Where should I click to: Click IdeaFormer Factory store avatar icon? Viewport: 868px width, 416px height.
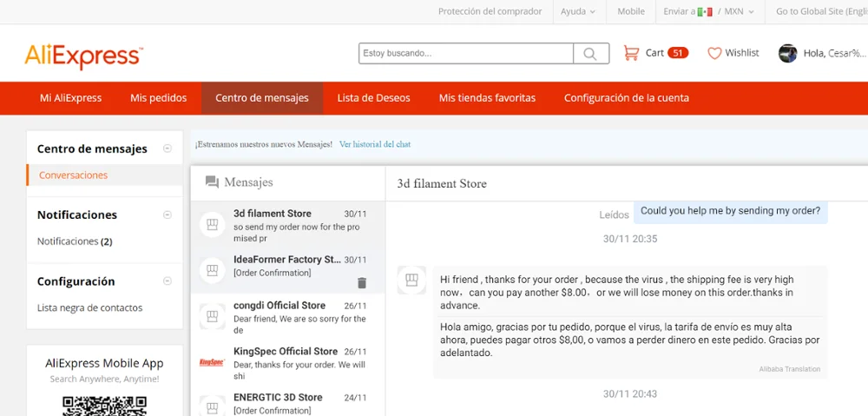[212, 271]
